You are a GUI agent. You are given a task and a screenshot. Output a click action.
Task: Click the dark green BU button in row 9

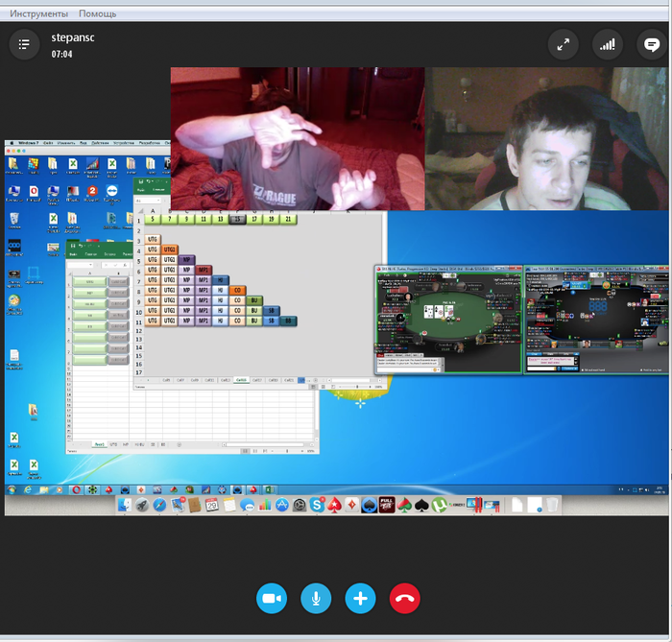[x=254, y=300]
